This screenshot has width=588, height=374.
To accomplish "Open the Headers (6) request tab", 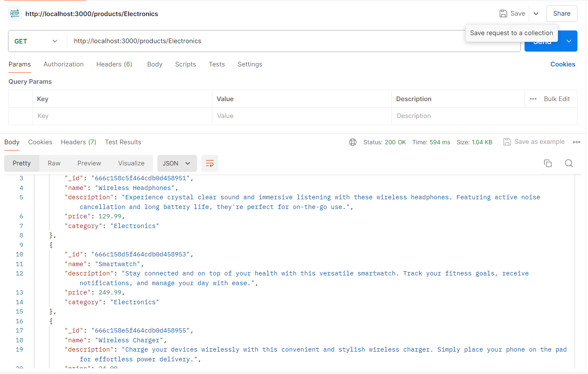I will (114, 64).
